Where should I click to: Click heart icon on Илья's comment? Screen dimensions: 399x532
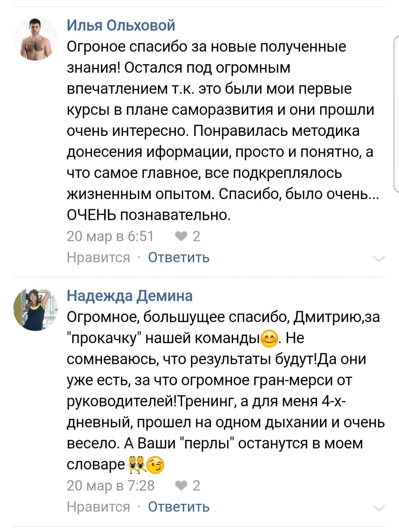[x=181, y=236]
